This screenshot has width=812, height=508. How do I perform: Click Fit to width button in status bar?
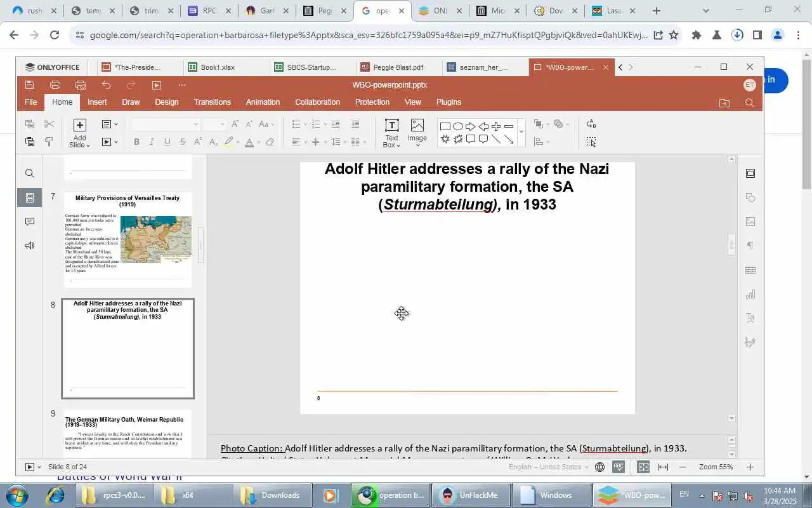coord(663,467)
